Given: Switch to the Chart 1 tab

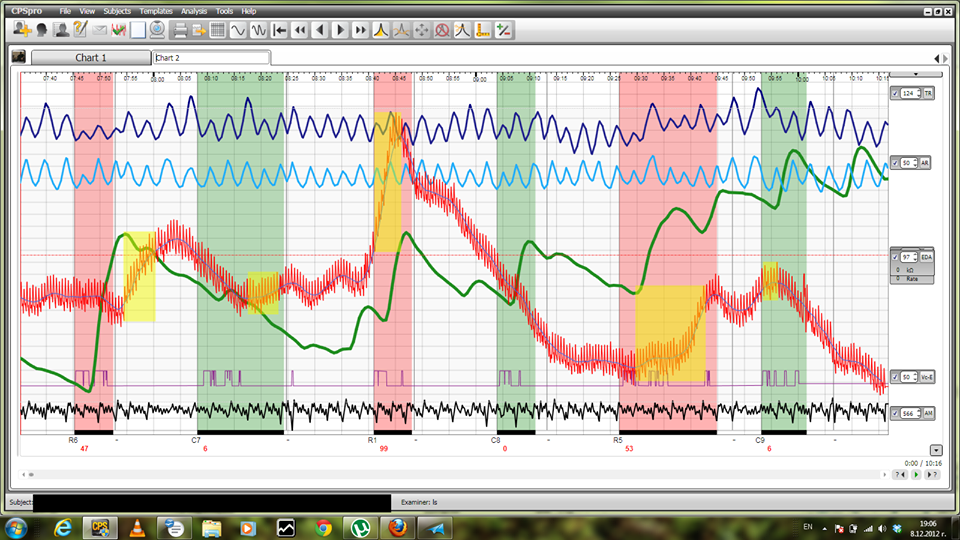Looking at the screenshot, I should [x=91, y=58].
